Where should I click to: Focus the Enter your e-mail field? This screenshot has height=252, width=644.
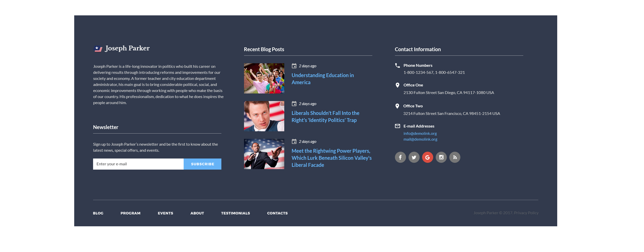click(138, 164)
